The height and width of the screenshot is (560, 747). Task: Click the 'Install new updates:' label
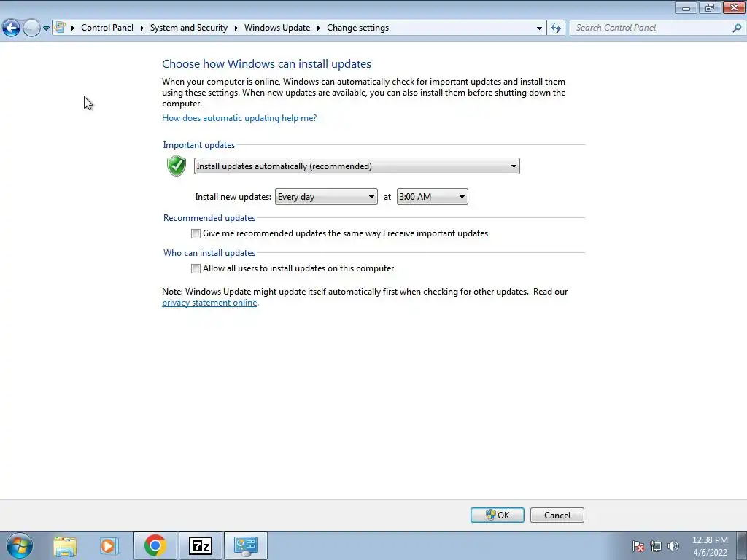click(x=233, y=197)
